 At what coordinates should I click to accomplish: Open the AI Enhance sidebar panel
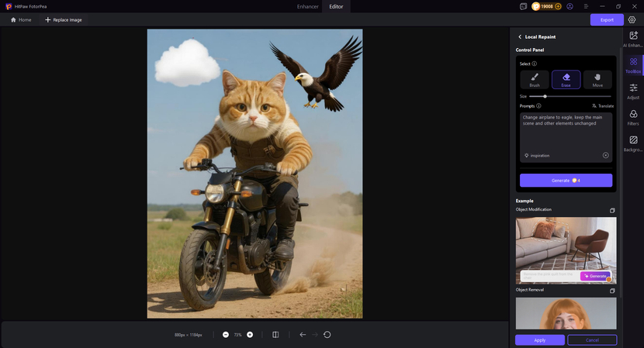click(633, 40)
